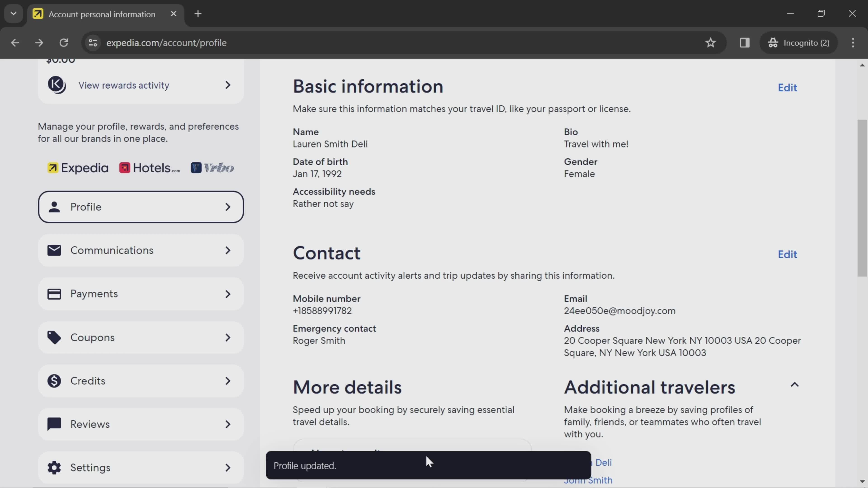Click the Credits dollar sign icon
868x488 pixels.
pyautogui.click(x=54, y=381)
